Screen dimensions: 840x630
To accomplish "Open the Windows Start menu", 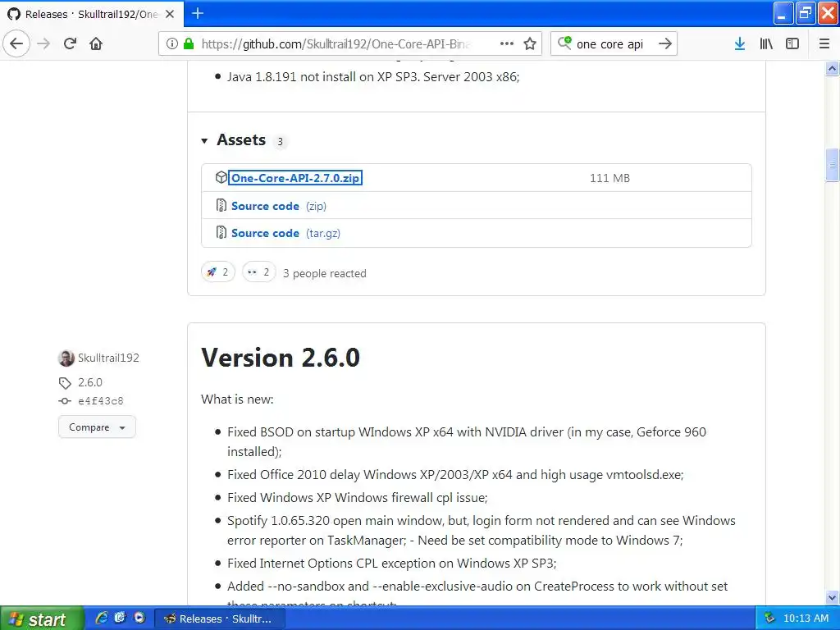I will (42, 619).
